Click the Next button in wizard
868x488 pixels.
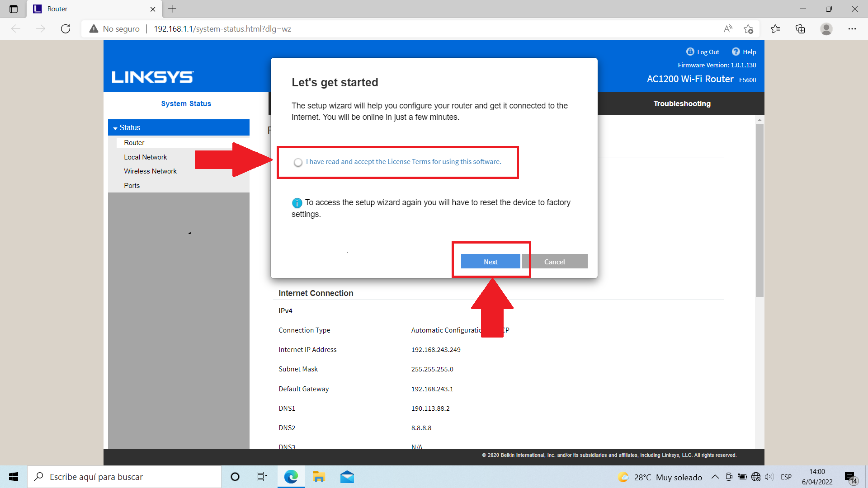point(491,262)
